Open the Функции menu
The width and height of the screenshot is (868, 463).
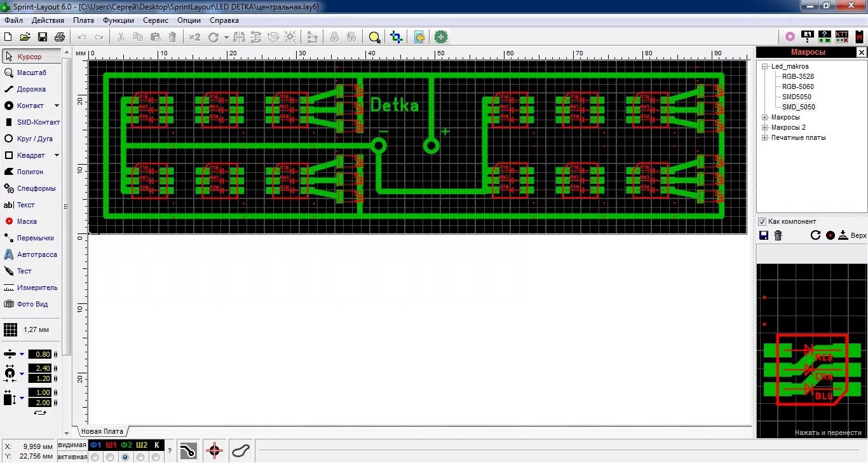[118, 20]
